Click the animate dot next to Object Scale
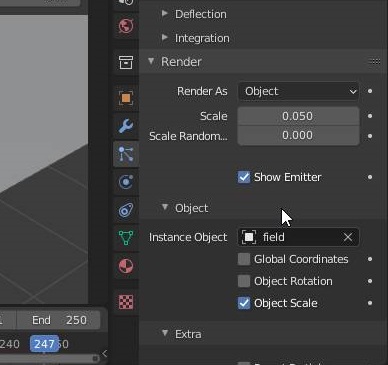388x365 pixels. (370, 303)
